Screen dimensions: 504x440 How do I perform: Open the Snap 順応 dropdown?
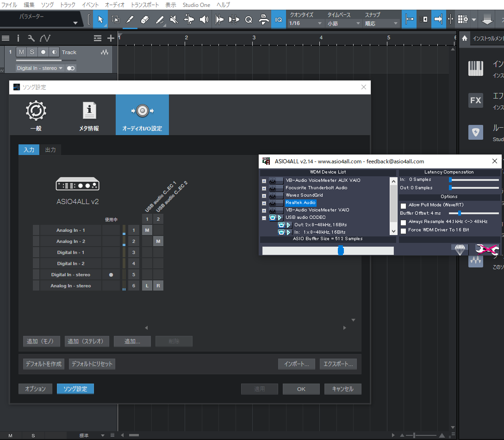tap(381, 23)
